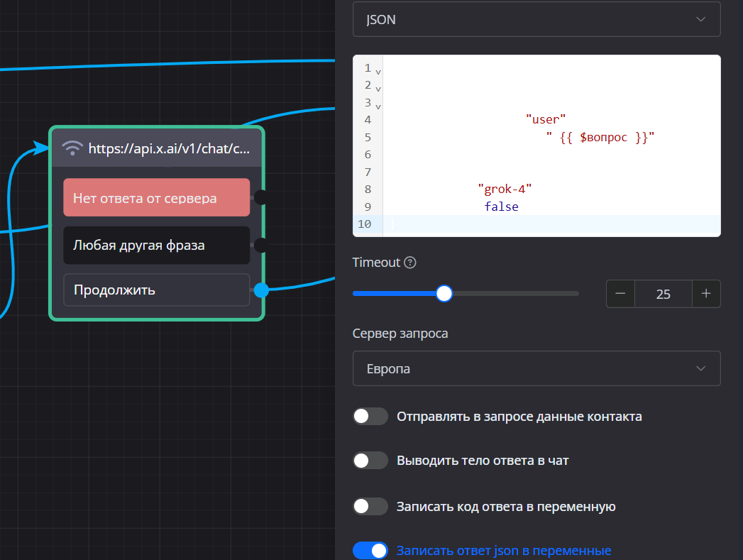Enable Отправлять в запросе данные контакта toggle
The width and height of the screenshot is (743, 560).
(370, 417)
